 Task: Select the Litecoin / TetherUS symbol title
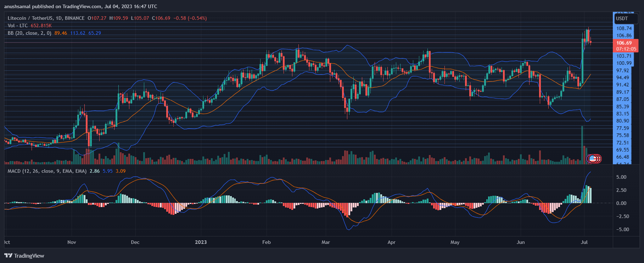click(46, 18)
